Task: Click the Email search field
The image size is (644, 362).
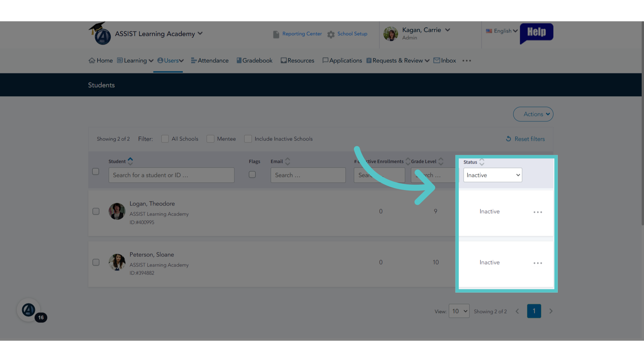Action: 308,175
